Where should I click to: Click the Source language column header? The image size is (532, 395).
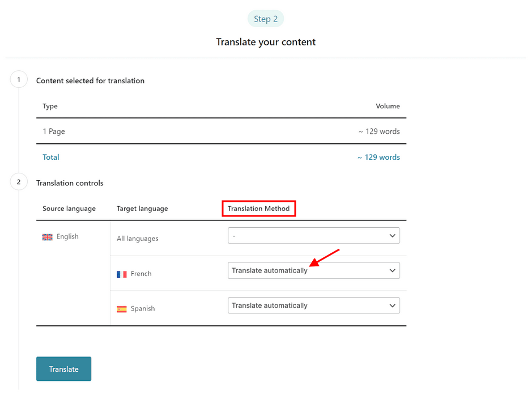[x=69, y=209]
